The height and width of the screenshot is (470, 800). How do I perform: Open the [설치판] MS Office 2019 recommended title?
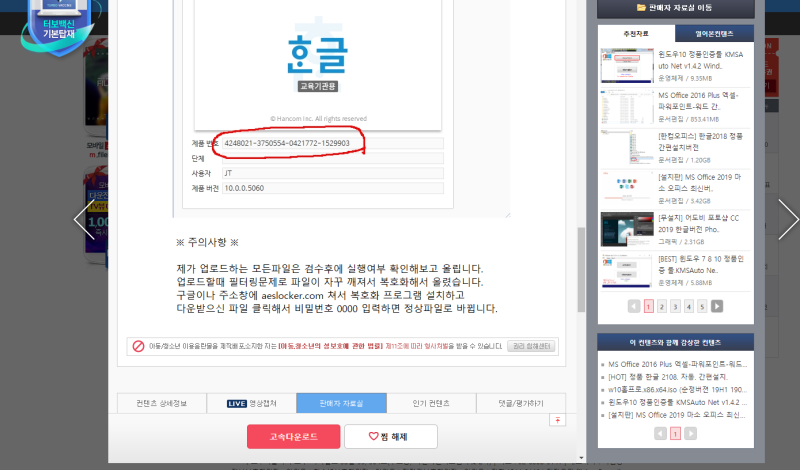[699, 183]
